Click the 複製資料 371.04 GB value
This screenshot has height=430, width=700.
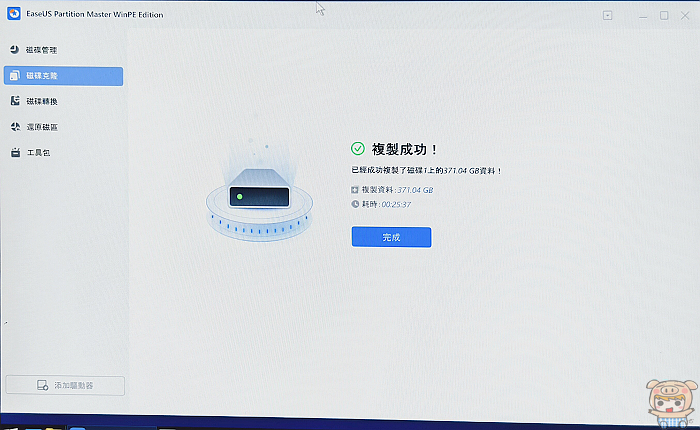point(415,190)
